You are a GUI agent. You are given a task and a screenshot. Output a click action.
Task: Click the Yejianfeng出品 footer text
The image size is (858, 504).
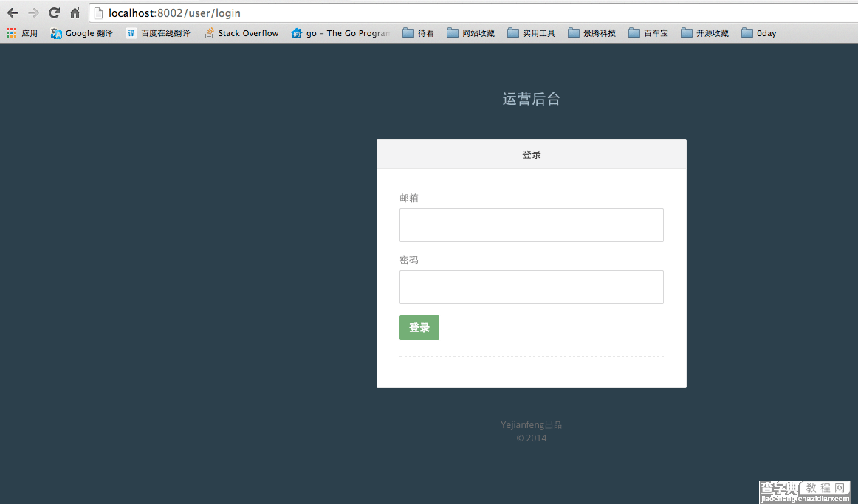532,425
